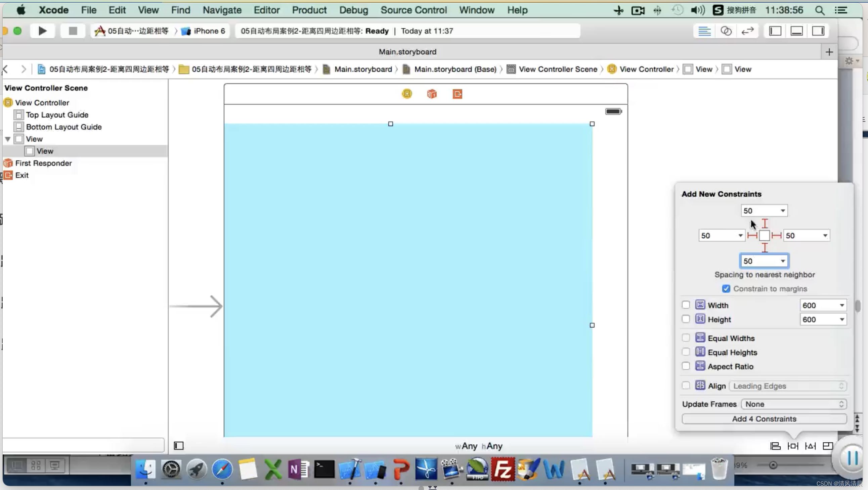868x490 pixels.
Task: Click Add 4 Constraints button
Action: [x=764, y=419]
